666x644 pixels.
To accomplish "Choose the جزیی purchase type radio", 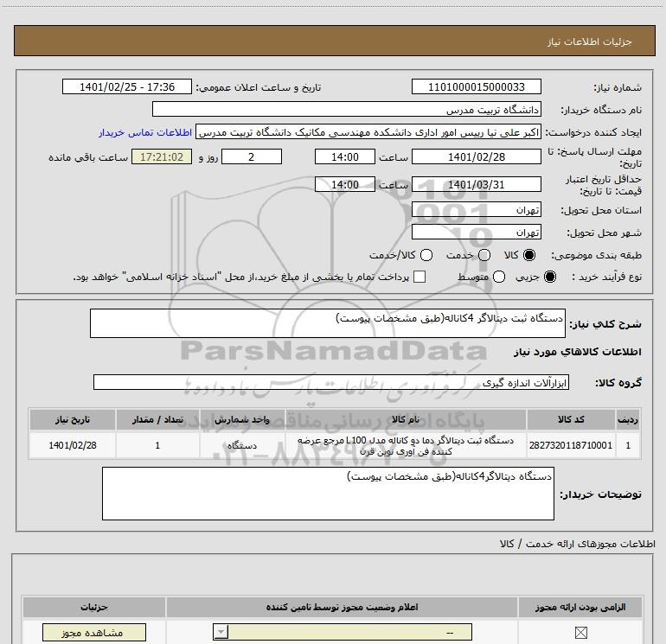I will click(x=549, y=277).
